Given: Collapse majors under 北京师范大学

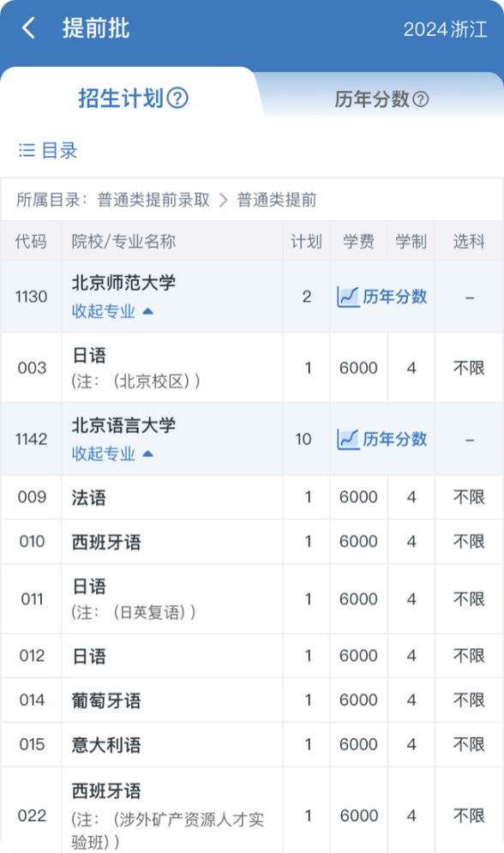Looking at the screenshot, I should pyautogui.click(x=112, y=311).
